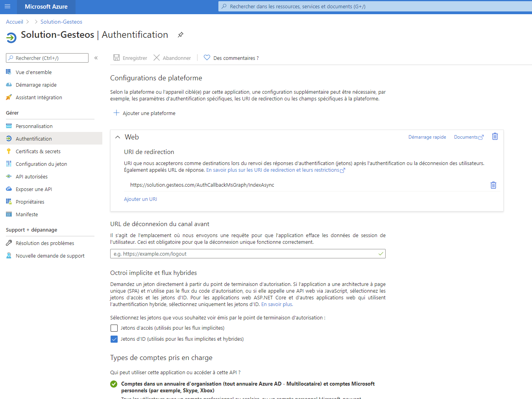Viewport: 532px width, 399px height.
Task: Click the Abandonner discard X icon
Action: pos(157,58)
